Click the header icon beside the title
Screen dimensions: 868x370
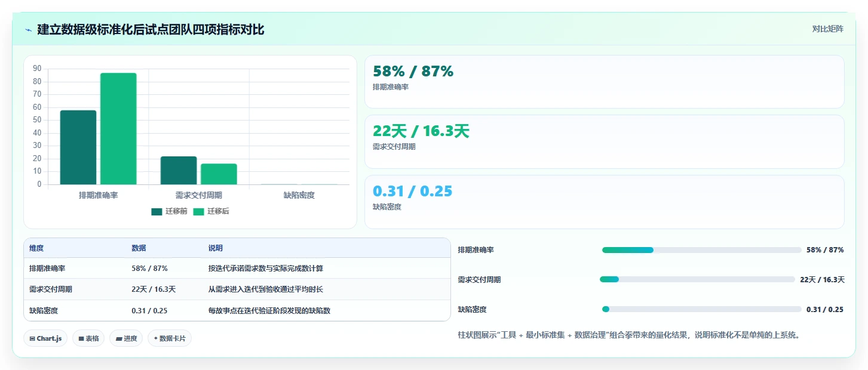(x=29, y=30)
